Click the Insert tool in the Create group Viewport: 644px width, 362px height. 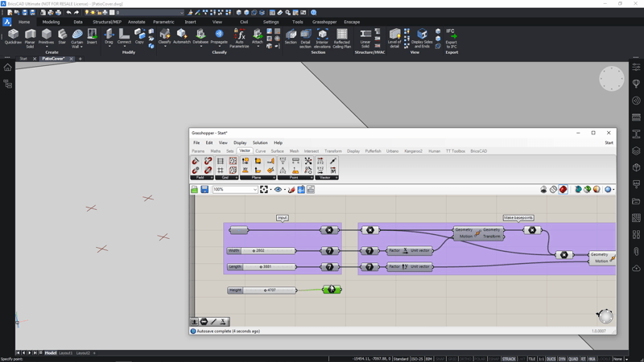[x=92, y=36]
